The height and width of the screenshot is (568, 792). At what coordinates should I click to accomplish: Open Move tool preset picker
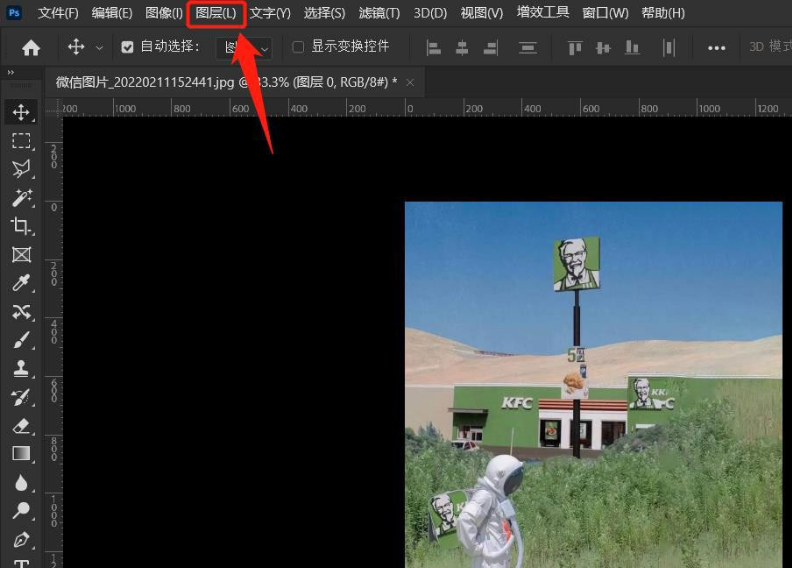coord(100,48)
